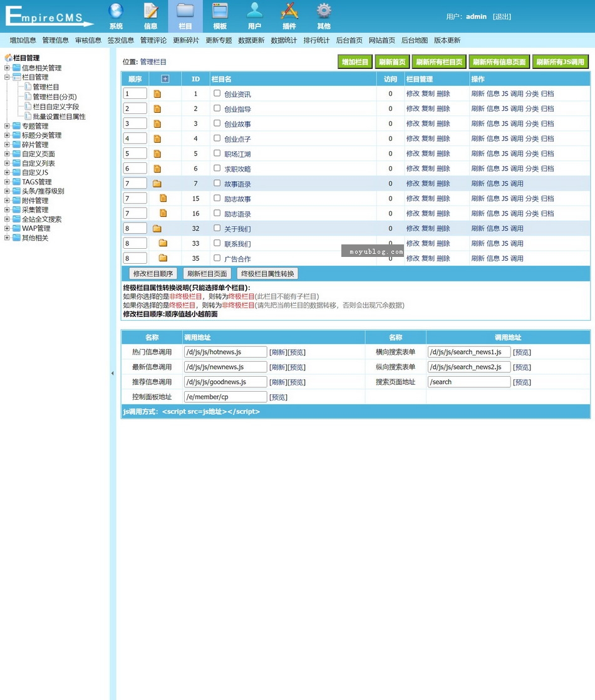Viewport: 595px width, 700px height.
Task: Click the orange page icon for 求职攻略
Action: pyautogui.click(x=157, y=169)
